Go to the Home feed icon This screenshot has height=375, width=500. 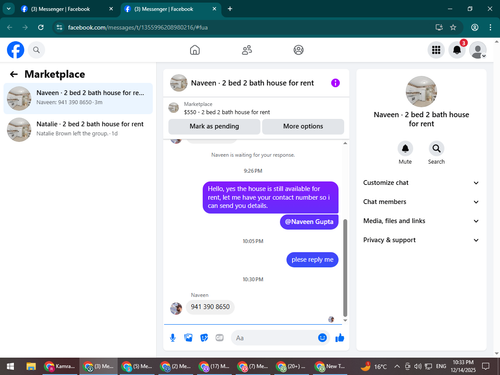pos(195,50)
